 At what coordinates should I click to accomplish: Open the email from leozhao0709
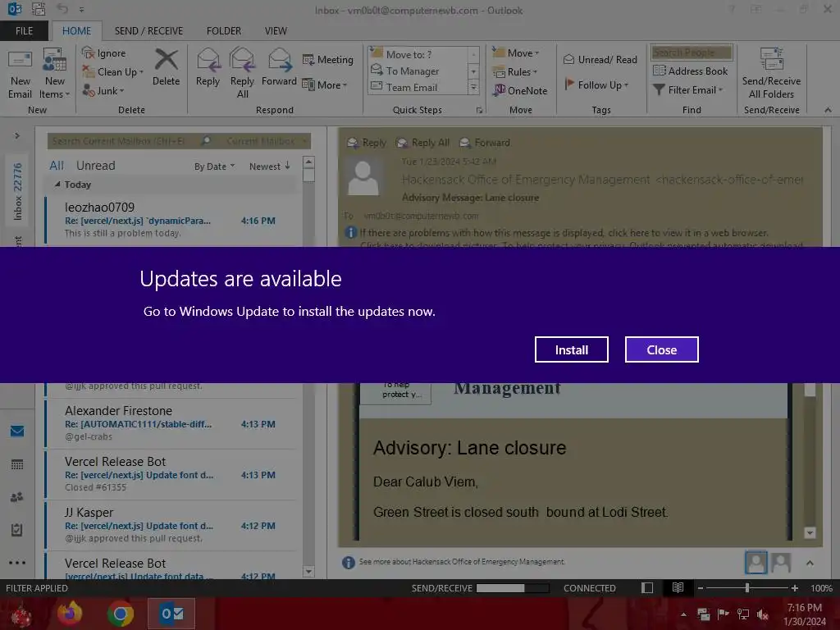tap(171, 220)
